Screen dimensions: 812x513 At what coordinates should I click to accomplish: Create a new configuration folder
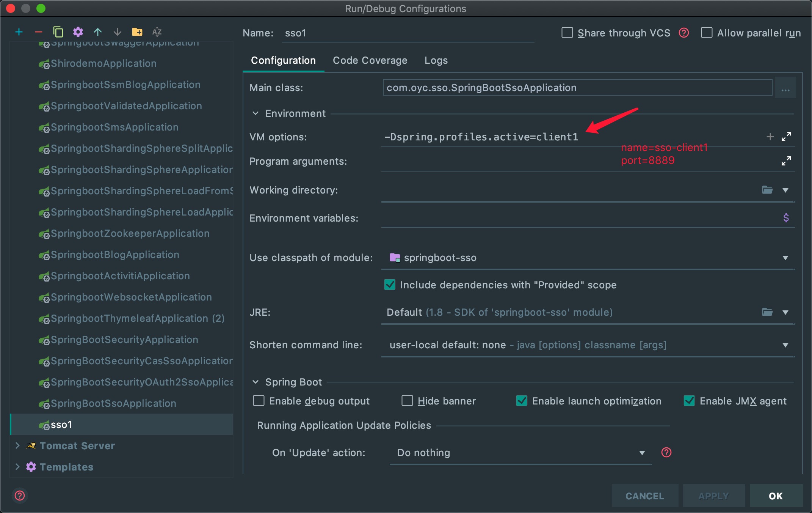click(137, 32)
